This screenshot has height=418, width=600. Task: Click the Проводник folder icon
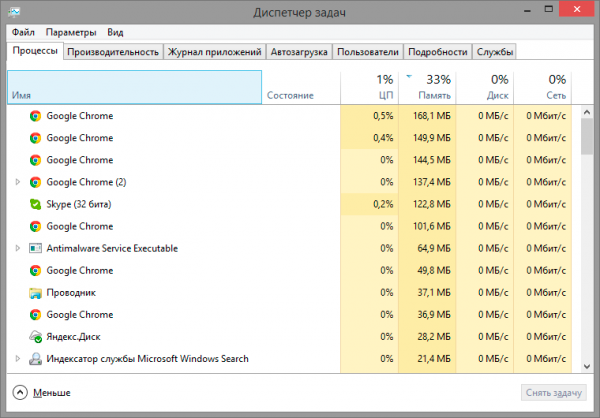[x=35, y=293]
